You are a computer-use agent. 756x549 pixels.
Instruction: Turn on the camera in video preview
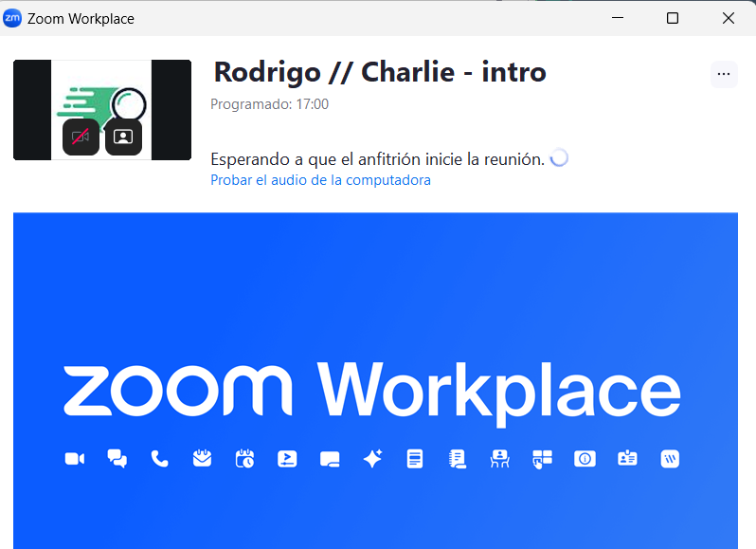click(81, 137)
